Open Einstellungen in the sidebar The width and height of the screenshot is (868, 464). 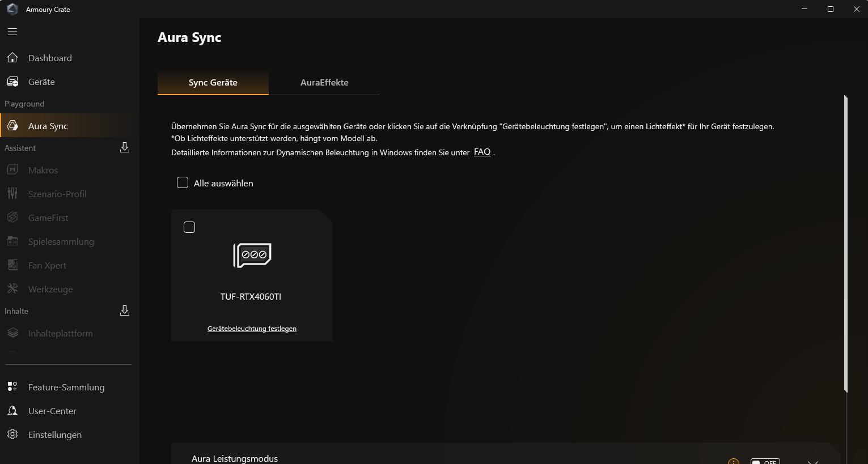click(x=70, y=435)
